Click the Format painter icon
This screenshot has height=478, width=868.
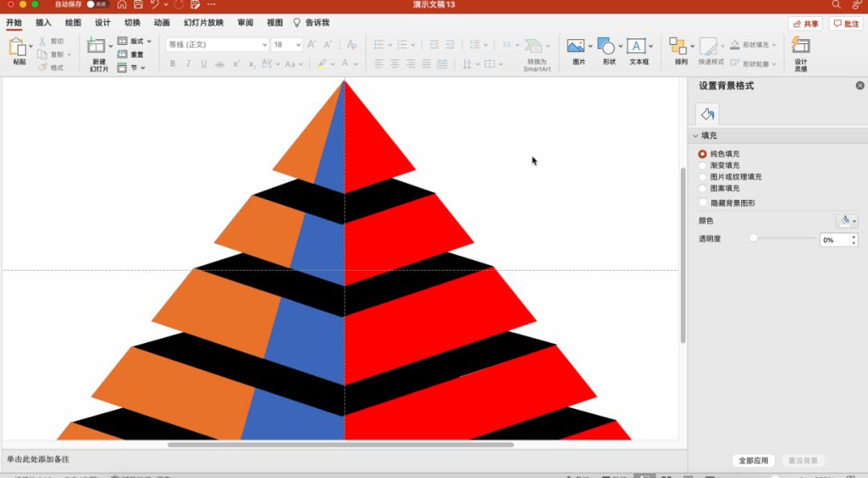pos(42,67)
